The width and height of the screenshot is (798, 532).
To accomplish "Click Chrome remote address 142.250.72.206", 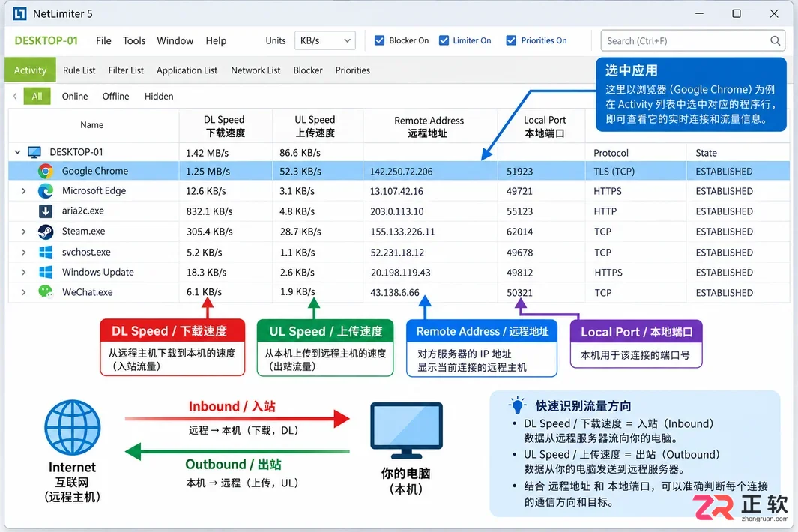I will [x=401, y=172].
